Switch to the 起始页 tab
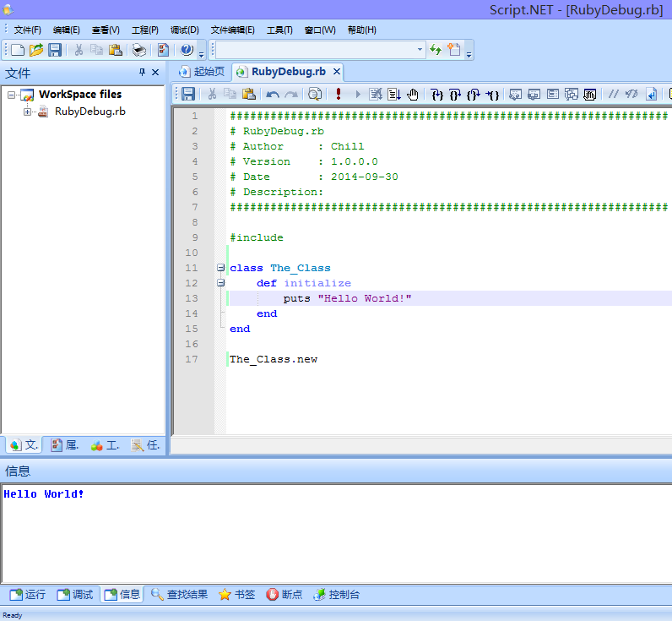The width and height of the screenshot is (672, 621). (x=203, y=72)
